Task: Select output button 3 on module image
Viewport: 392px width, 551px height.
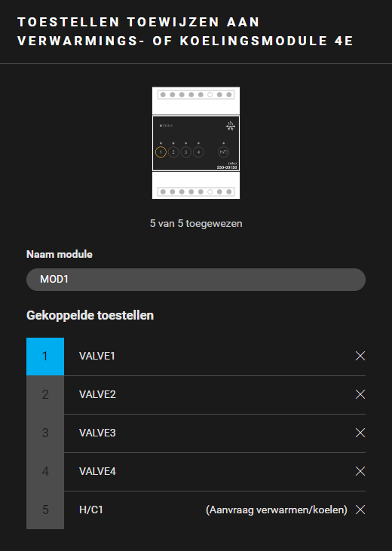Action: click(x=186, y=152)
